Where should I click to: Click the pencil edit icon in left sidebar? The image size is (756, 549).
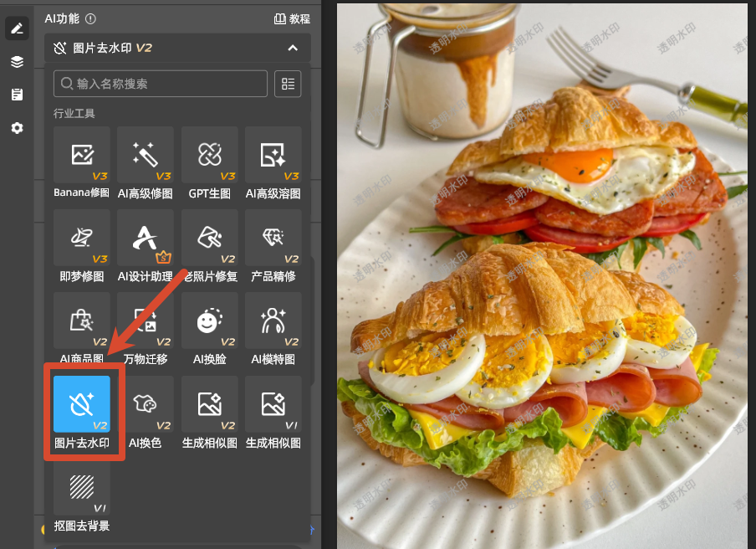tap(17, 28)
